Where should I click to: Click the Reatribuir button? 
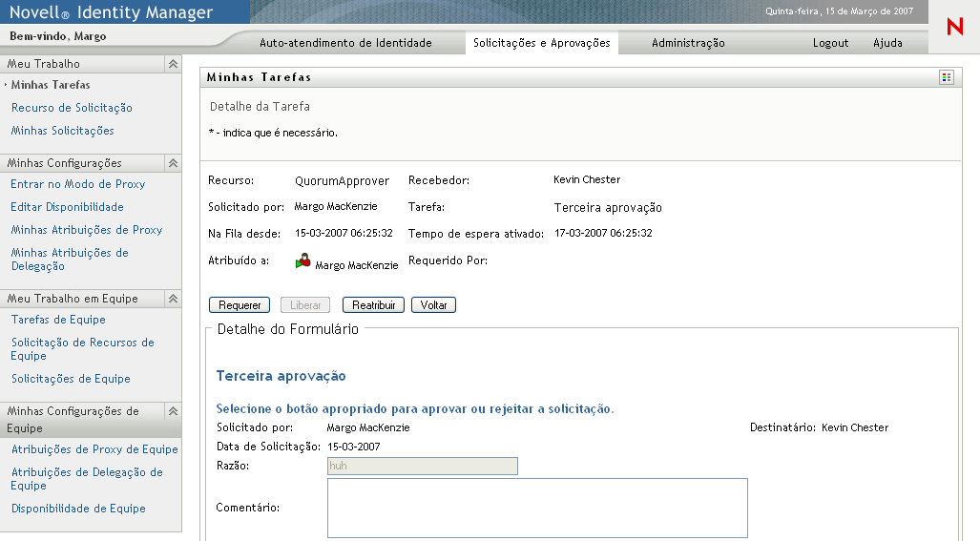coord(373,305)
